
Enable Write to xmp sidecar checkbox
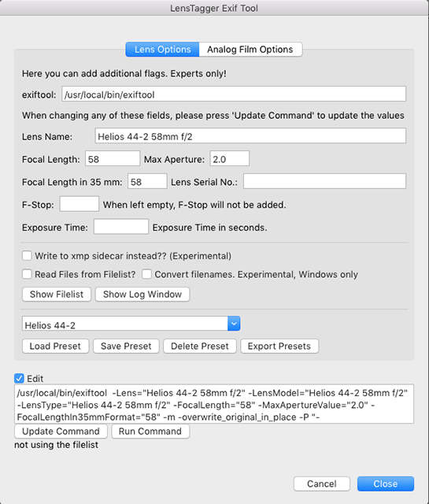click(27, 256)
